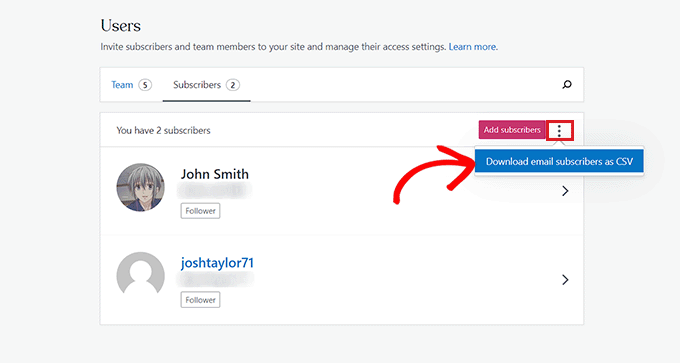680x363 pixels.
Task: Expand John Smith's row chevron
Action: (565, 191)
